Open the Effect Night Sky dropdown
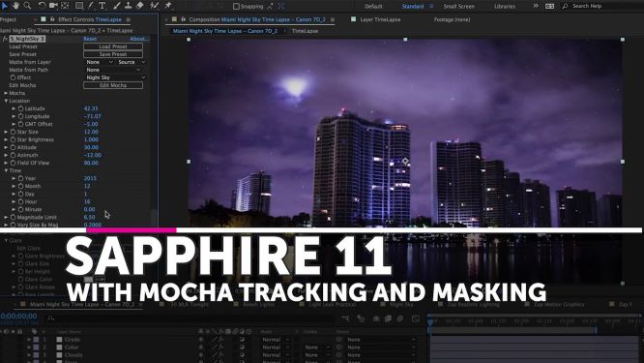The height and width of the screenshot is (363, 644). (115, 77)
